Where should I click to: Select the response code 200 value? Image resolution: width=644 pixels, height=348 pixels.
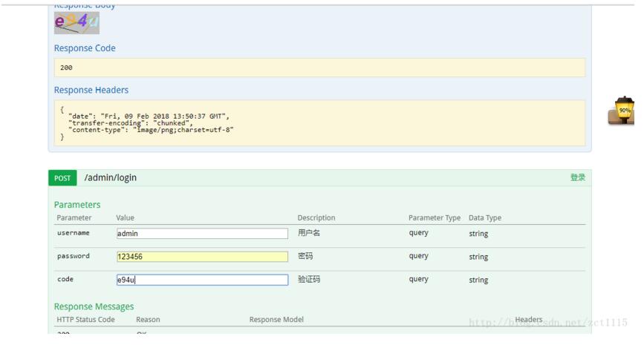pyautogui.click(x=66, y=68)
